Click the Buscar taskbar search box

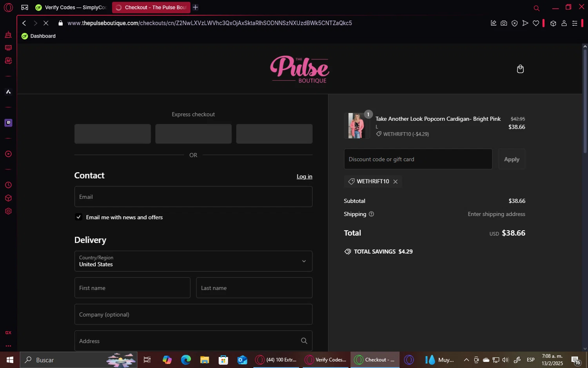click(x=79, y=360)
